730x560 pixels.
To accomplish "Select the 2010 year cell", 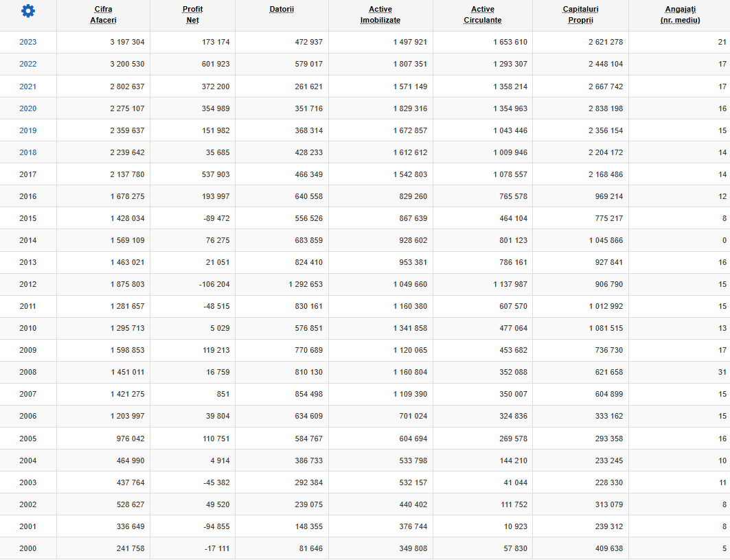I will (x=28, y=328).
